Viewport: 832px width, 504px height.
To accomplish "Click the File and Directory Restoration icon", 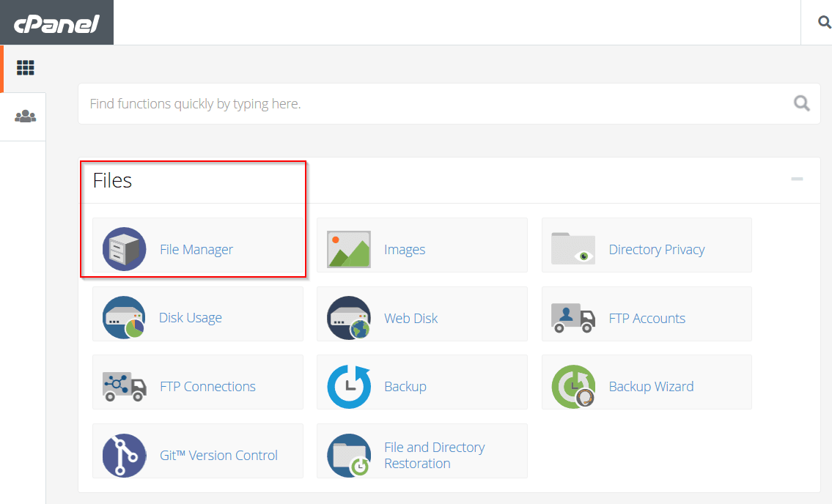I will [349, 455].
